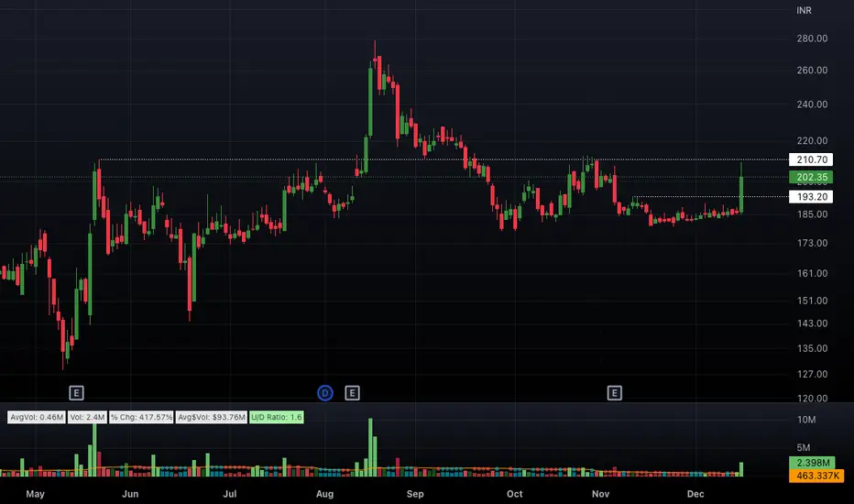Viewport: 854px width, 504px height.
Task: Click the tallest green volume bar in August
Action: point(370,447)
